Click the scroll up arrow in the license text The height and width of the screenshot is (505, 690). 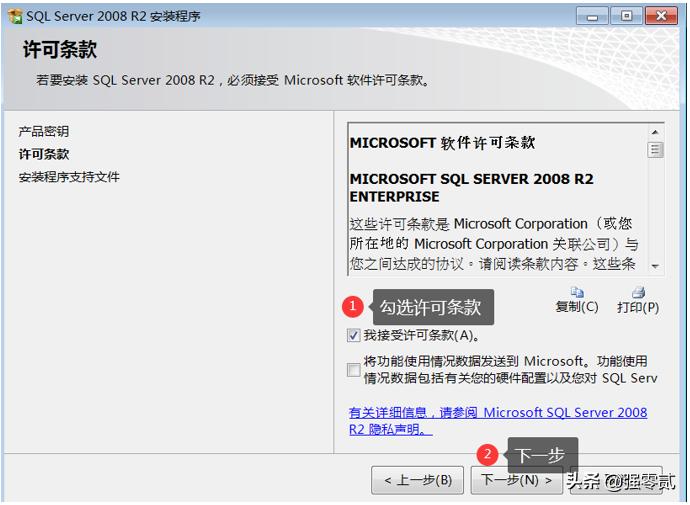tap(655, 132)
